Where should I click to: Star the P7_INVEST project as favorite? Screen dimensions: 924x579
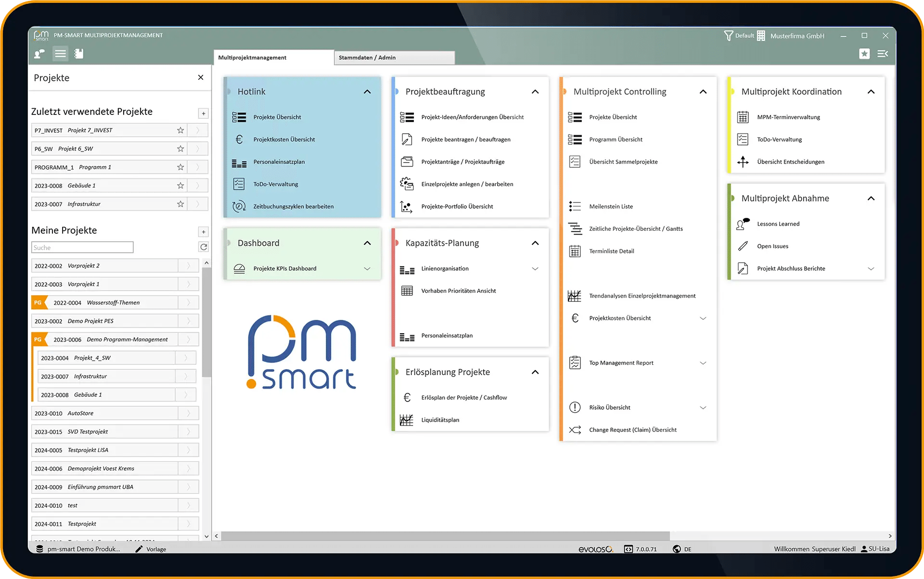click(180, 130)
